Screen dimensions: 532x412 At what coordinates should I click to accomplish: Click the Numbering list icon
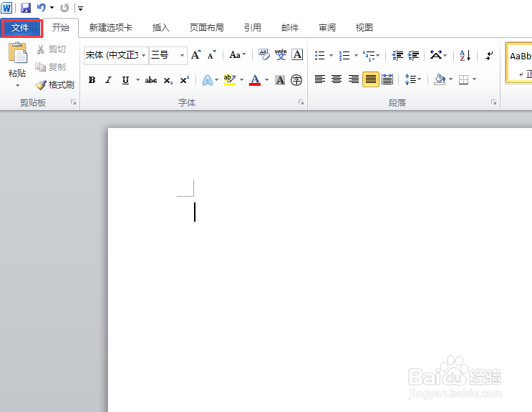point(344,55)
